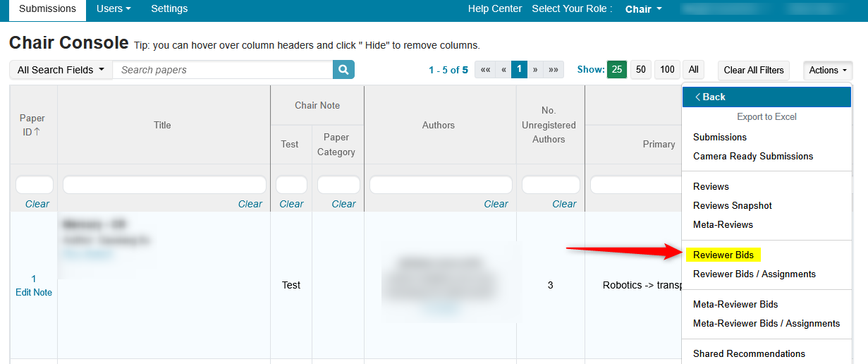Screen dimensions: 868x364
Task: Clear the Title column filter
Action: click(250, 204)
